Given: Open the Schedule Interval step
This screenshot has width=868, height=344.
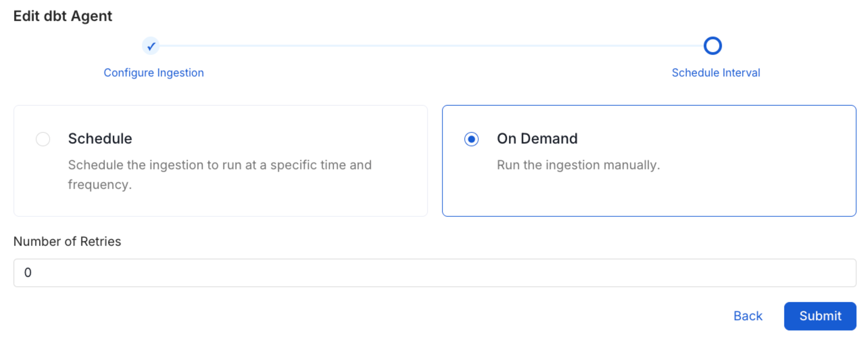Looking at the screenshot, I should tap(716, 72).
